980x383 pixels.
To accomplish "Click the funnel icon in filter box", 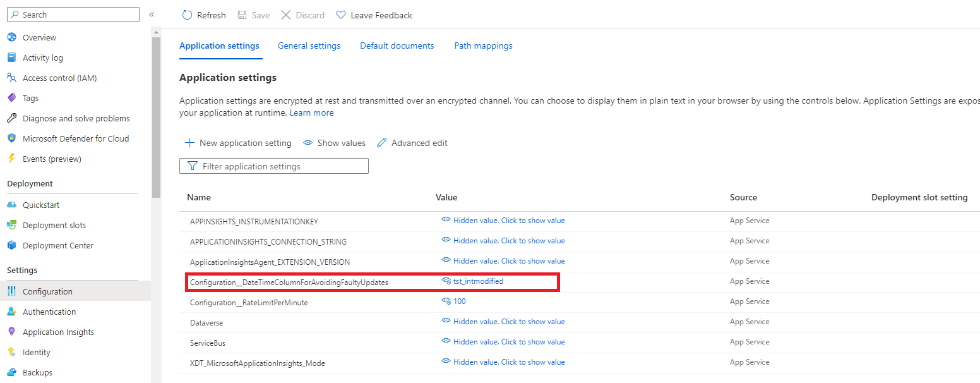I will click(x=193, y=166).
